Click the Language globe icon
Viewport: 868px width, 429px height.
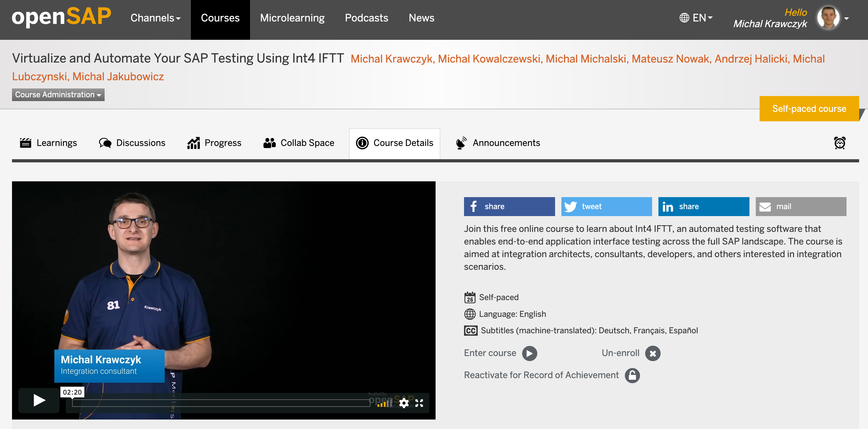[x=470, y=314]
